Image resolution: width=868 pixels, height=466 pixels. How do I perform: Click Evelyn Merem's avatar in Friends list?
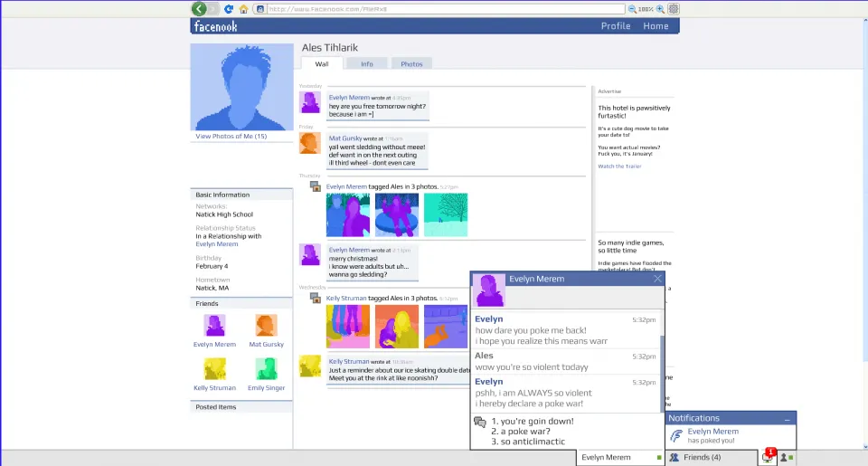214,325
